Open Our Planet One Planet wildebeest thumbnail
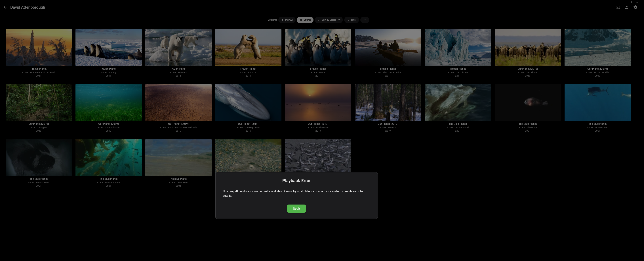This screenshot has height=261, width=644. [527, 47]
